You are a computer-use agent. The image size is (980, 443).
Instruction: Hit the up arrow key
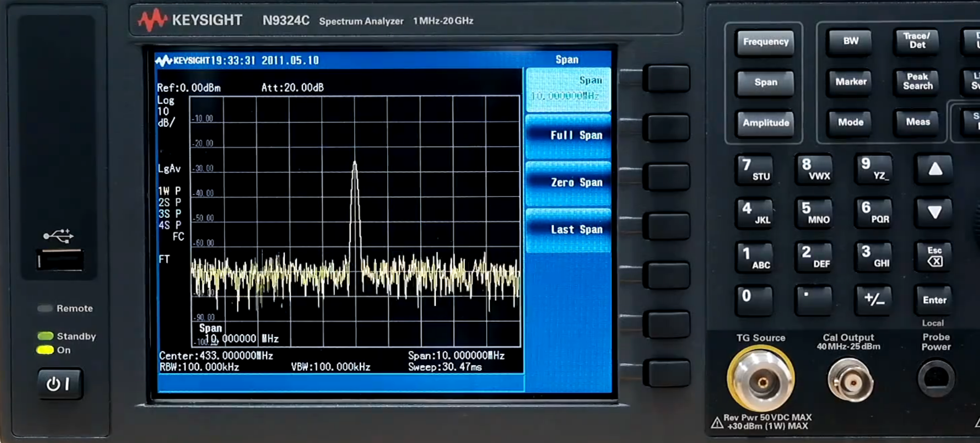pos(934,169)
